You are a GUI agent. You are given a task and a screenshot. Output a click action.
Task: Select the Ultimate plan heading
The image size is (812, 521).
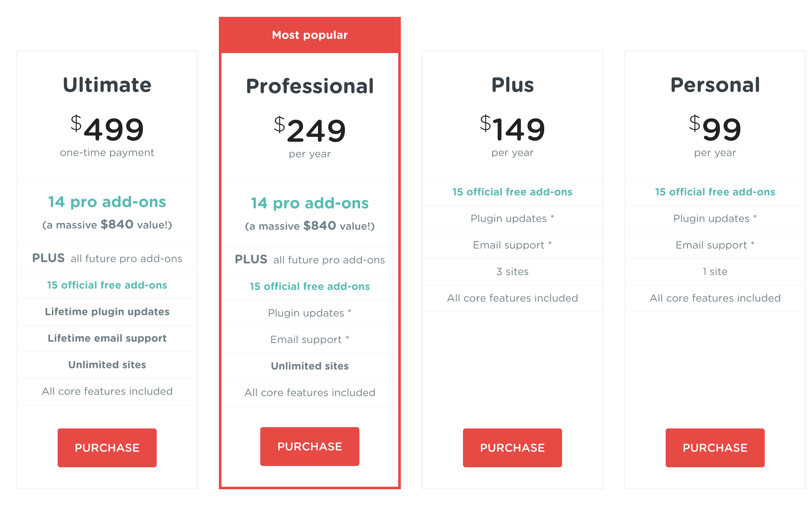click(x=107, y=84)
